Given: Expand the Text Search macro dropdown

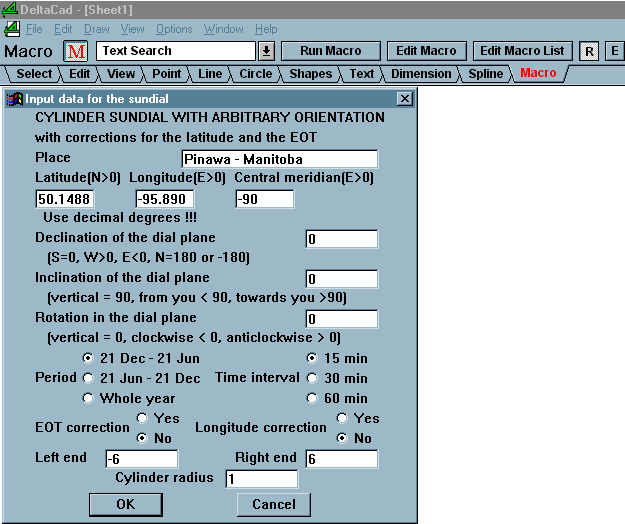Looking at the screenshot, I should pyautogui.click(x=267, y=51).
